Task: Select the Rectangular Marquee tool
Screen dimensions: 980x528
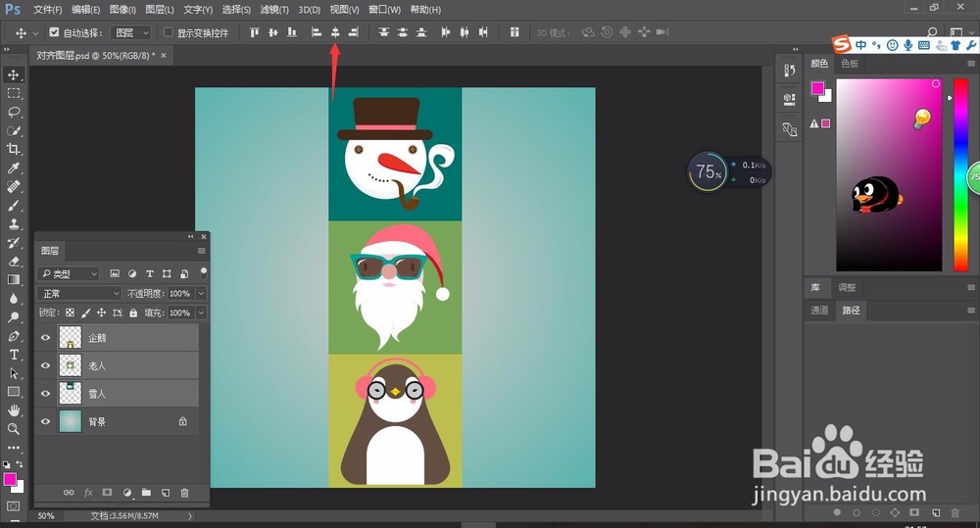Action: pos(13,94)
